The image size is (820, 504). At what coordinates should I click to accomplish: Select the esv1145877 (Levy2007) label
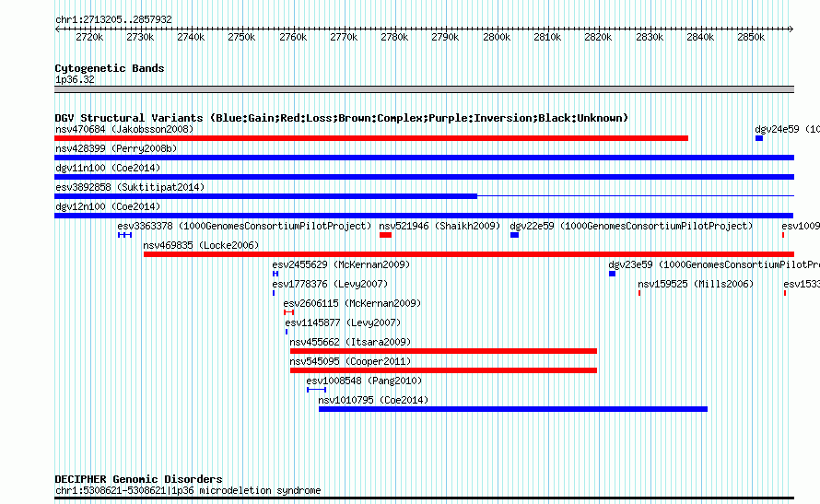[x=343, y=322]
